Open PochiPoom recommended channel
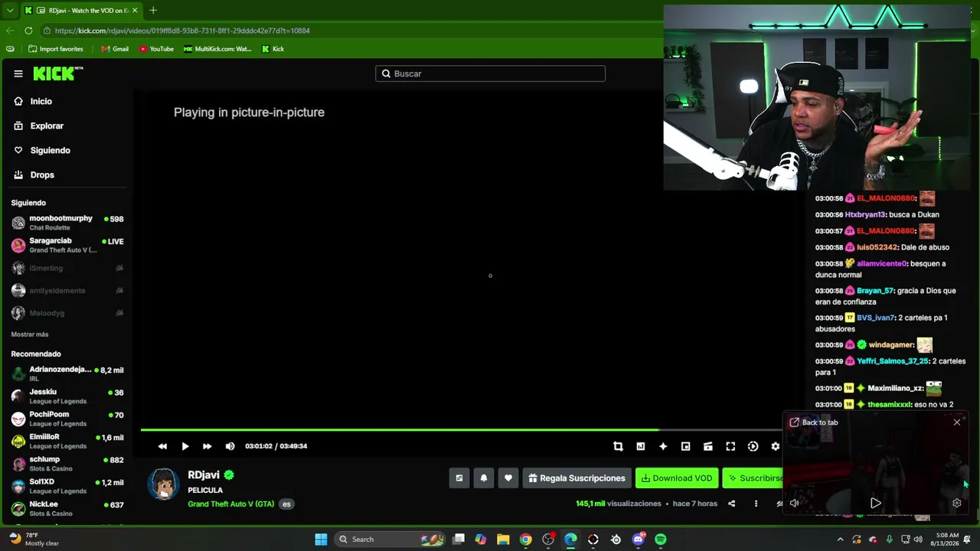 (x=67, y=419)
